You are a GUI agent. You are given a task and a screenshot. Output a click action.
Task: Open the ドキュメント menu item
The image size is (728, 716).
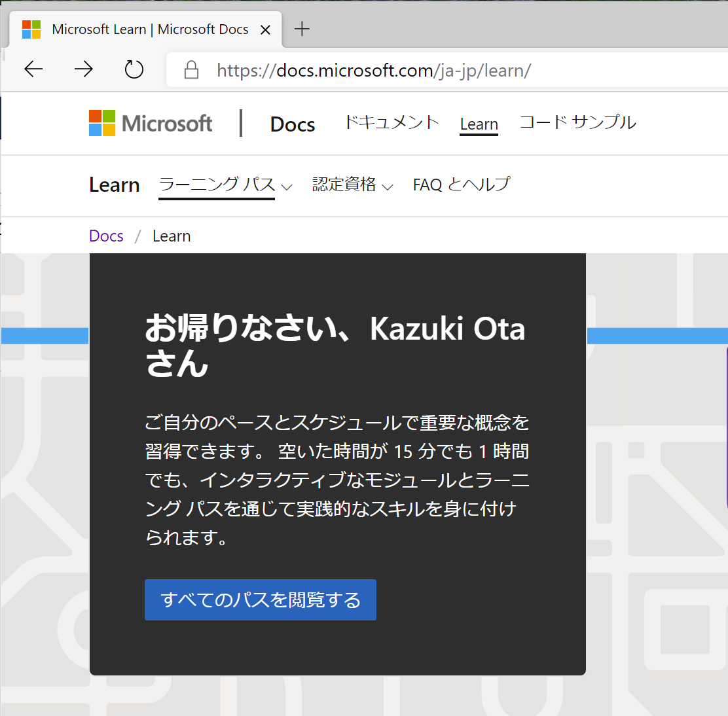(391, 122)
